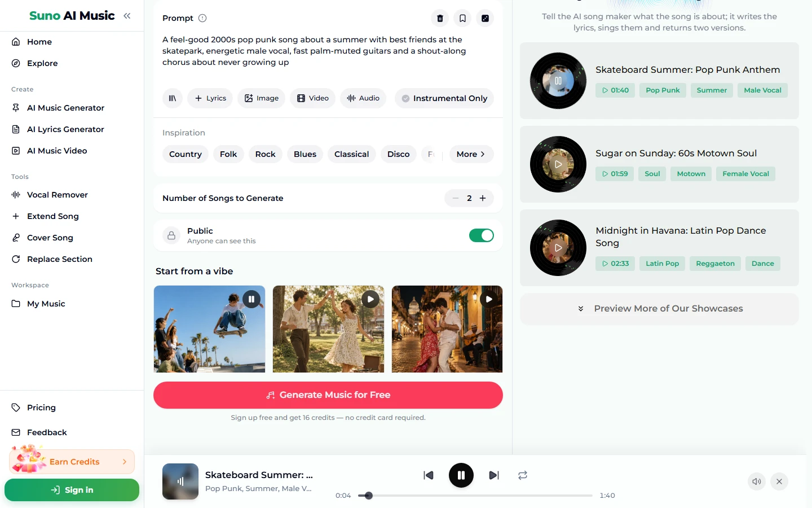This screenshot has width=812, height=508.
Task: Click the Sign in button
Action: (x=72, y=490)
